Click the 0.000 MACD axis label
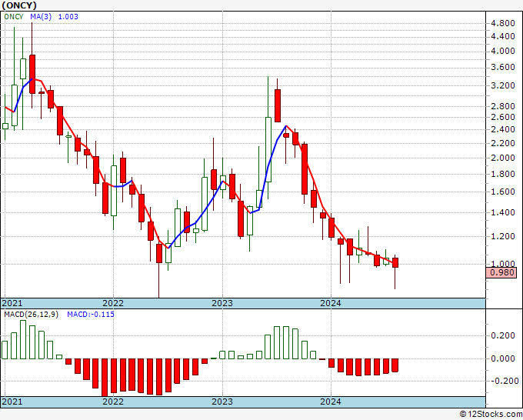The image size is (523, 420). click(503, 358)
